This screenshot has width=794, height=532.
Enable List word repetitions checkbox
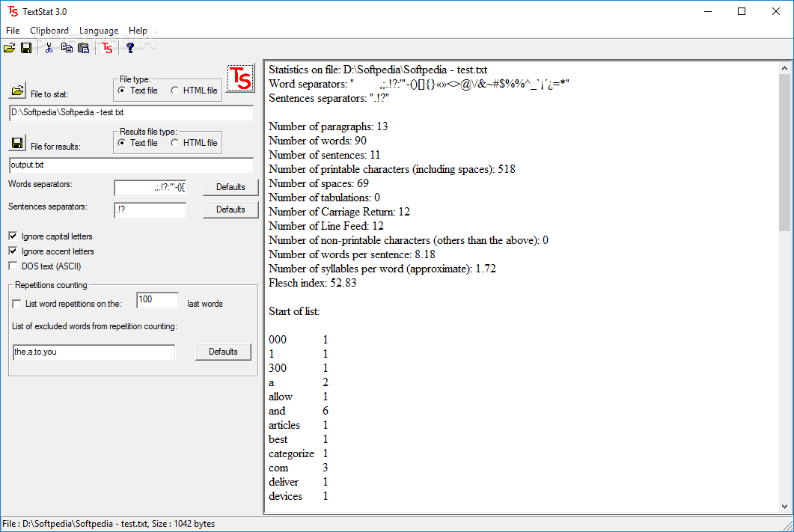tap(16, 304)
